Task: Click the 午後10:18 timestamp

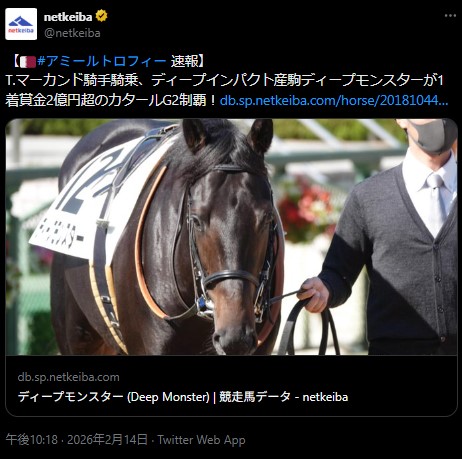Action: coord(32,440)
